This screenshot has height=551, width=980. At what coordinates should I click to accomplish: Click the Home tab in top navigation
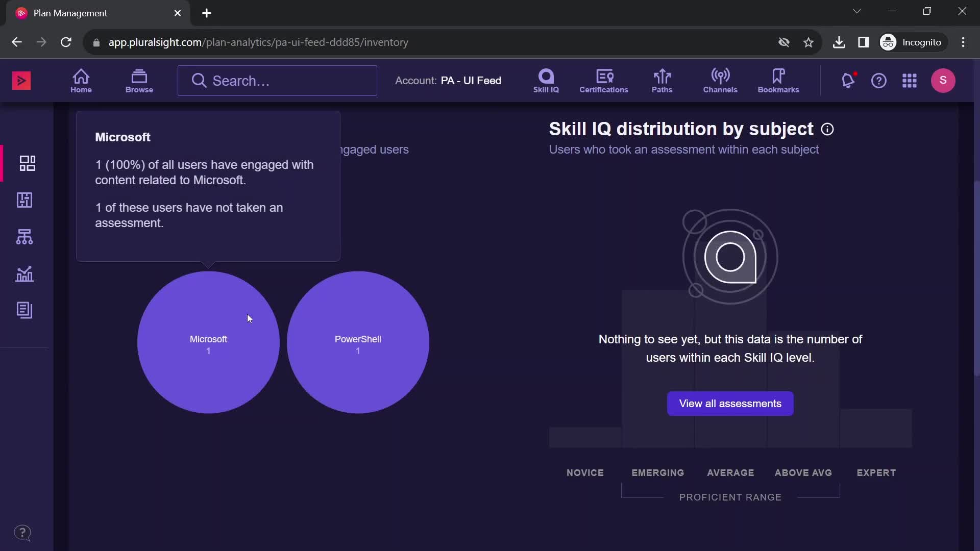pos(81,80)
